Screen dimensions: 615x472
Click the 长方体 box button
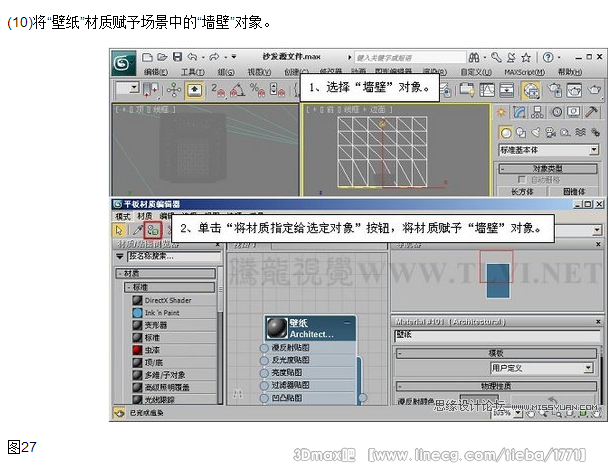(x=521, y=191)
